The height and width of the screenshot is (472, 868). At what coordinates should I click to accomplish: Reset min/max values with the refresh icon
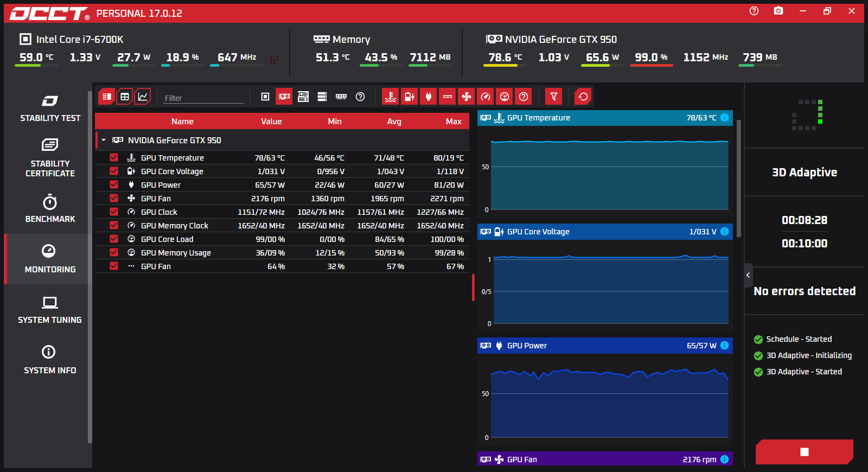pos(583,97)
